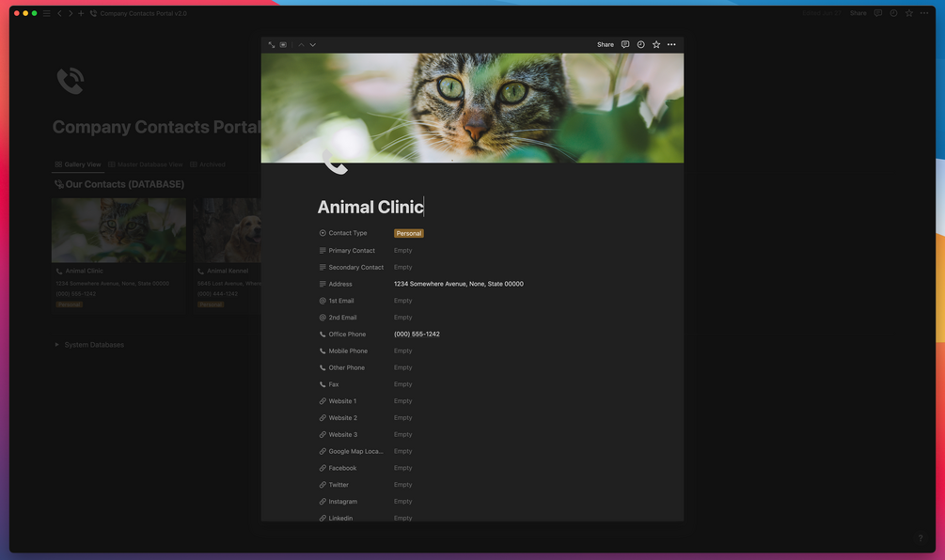Fill the empty Website 1 value

pyautogui.click(x=403, y=401)
